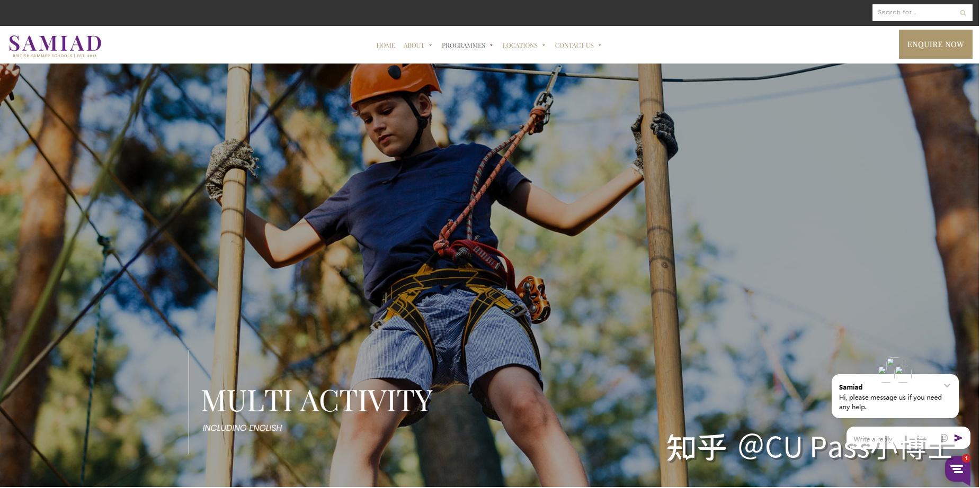
Task: Open the Programmes menu item
Action: [x=464, y=46]
